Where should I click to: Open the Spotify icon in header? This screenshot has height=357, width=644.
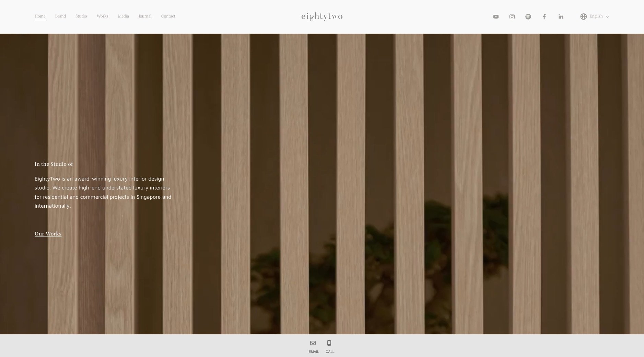[528, 16]
